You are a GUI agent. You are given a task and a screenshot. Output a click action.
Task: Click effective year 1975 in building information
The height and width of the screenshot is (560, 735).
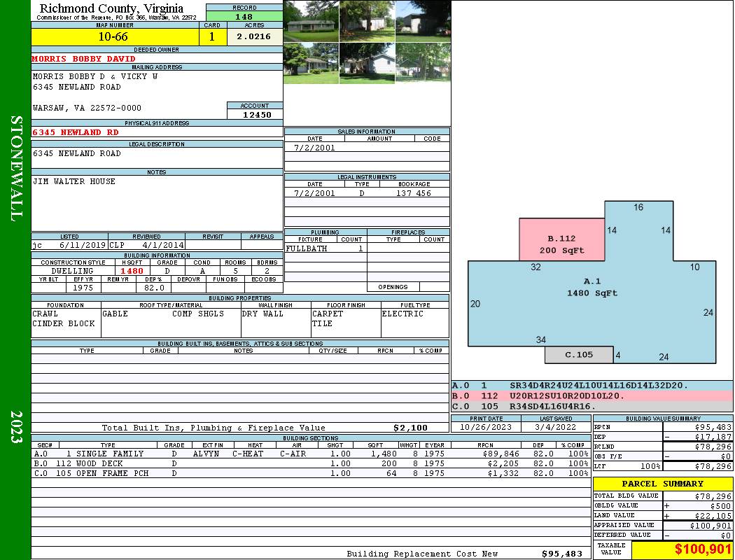point(83,288)
